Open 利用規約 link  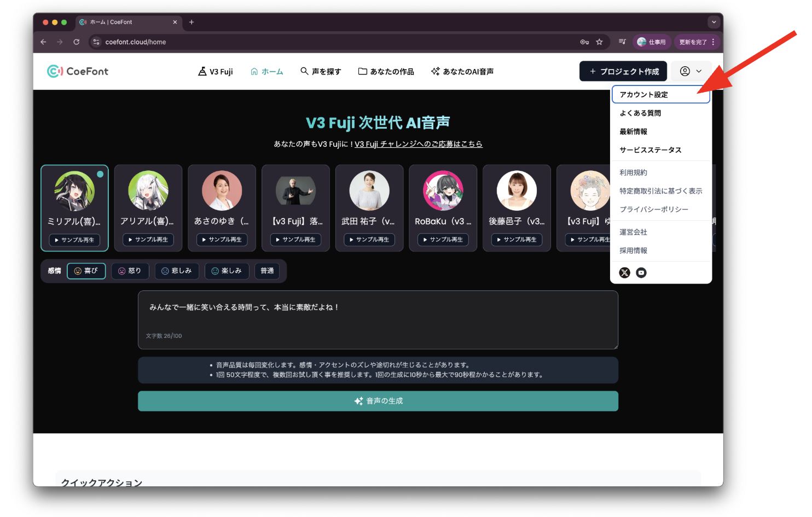tap(633, 173)
